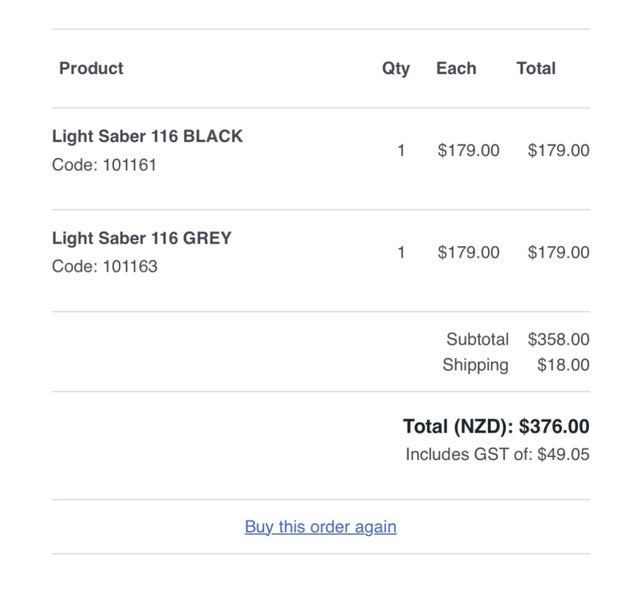Screen dimensions: 638x600
Task: Select the Light Saber 116 GREY product name
Action: click(142, 238)
